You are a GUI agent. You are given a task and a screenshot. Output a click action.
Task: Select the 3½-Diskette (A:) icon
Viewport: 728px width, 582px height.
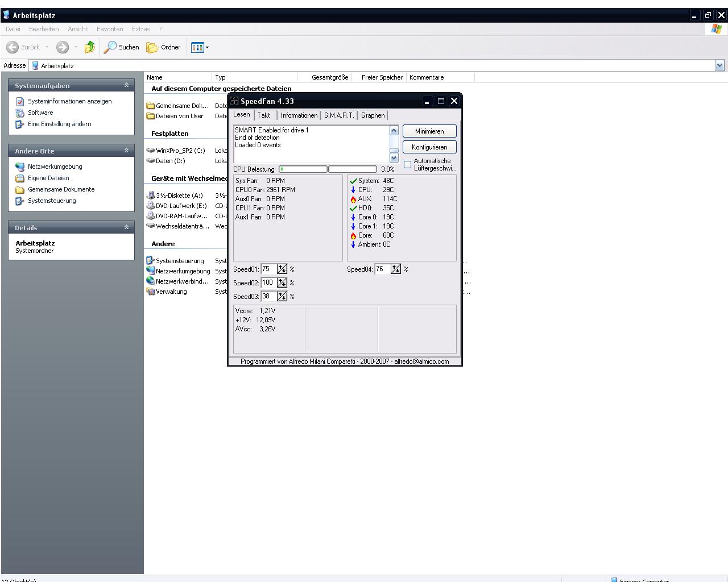point(151,196)
